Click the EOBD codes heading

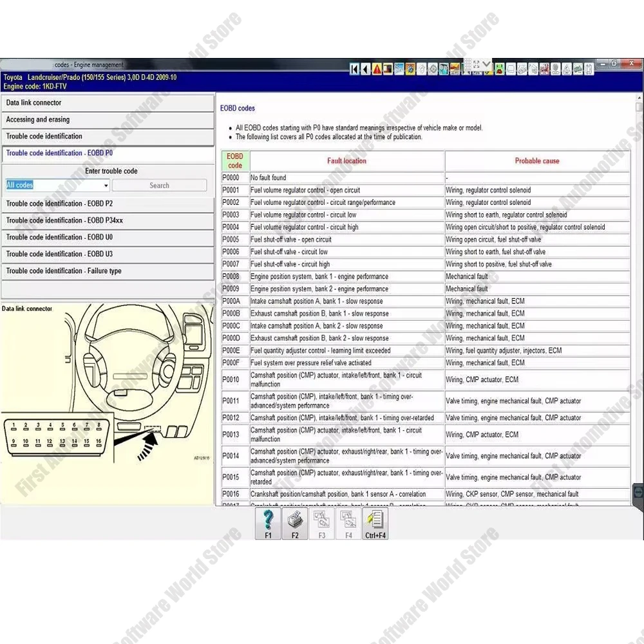click(x=238, y=108)
